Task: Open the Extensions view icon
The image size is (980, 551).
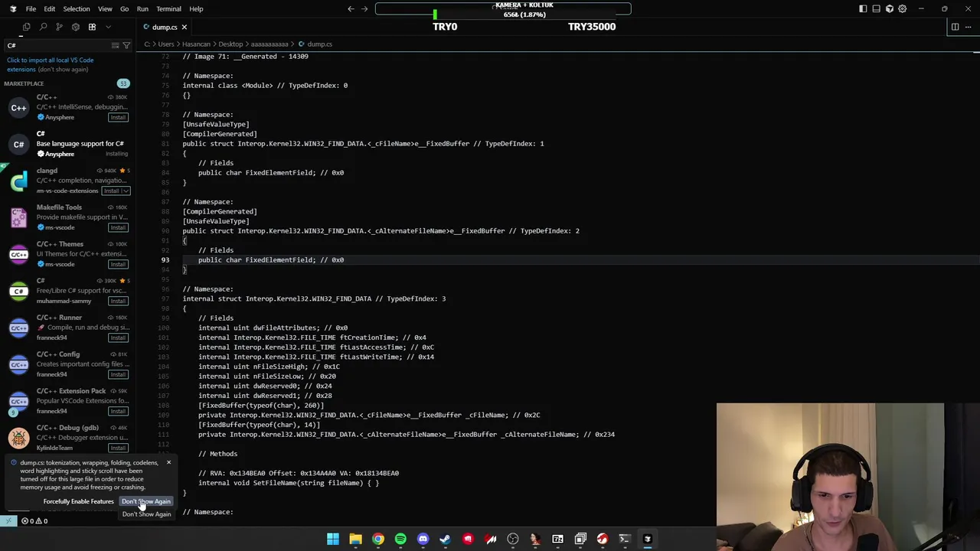Action: 92,27
